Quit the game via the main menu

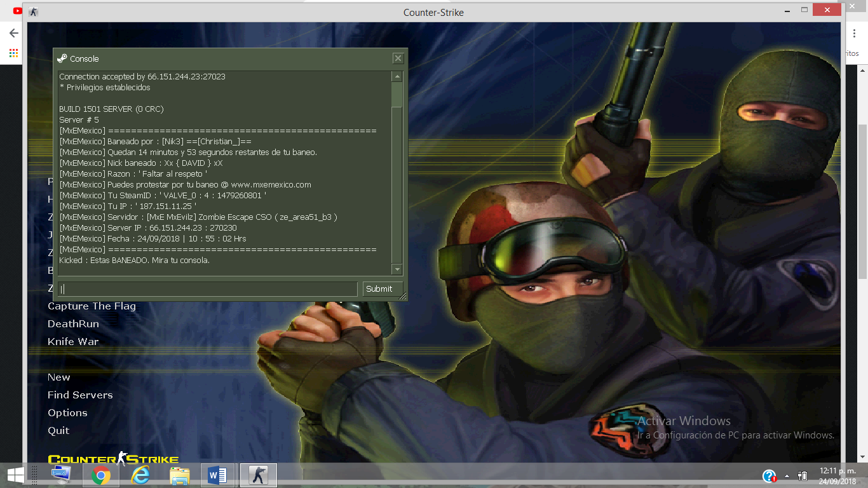(58, 431)
